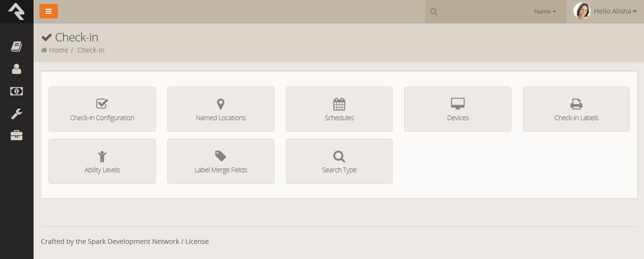The image size is (644, 259).
Task: Click the checkmark icon beside Check-in title
Action: point(47,37)
